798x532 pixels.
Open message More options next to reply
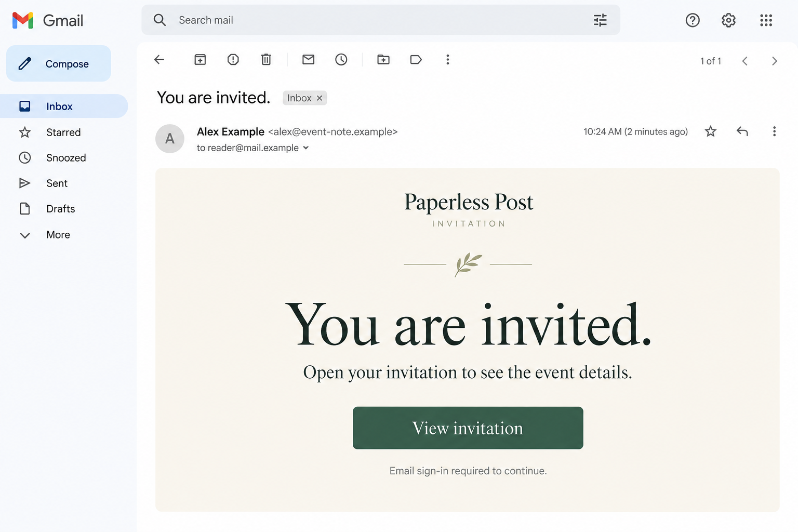point(774,131)
